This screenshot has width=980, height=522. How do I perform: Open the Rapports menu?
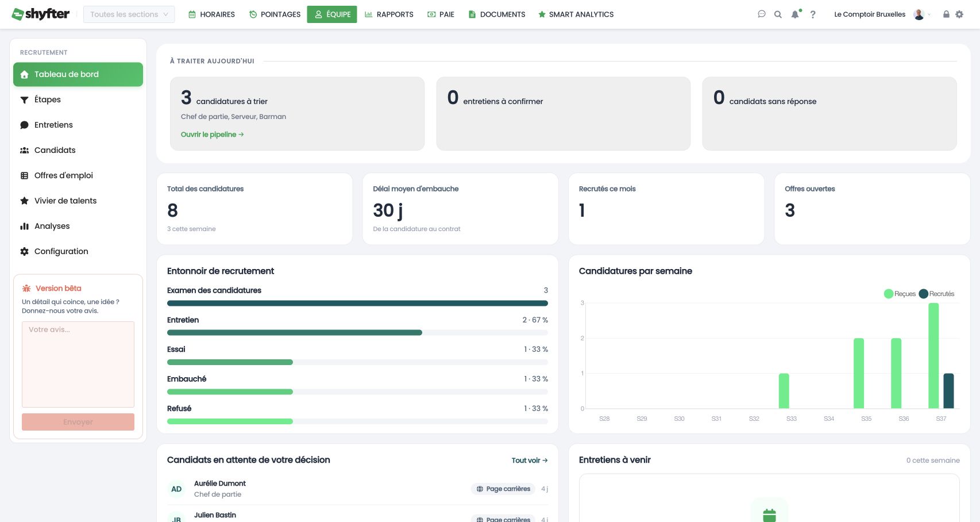click(389, 14)
